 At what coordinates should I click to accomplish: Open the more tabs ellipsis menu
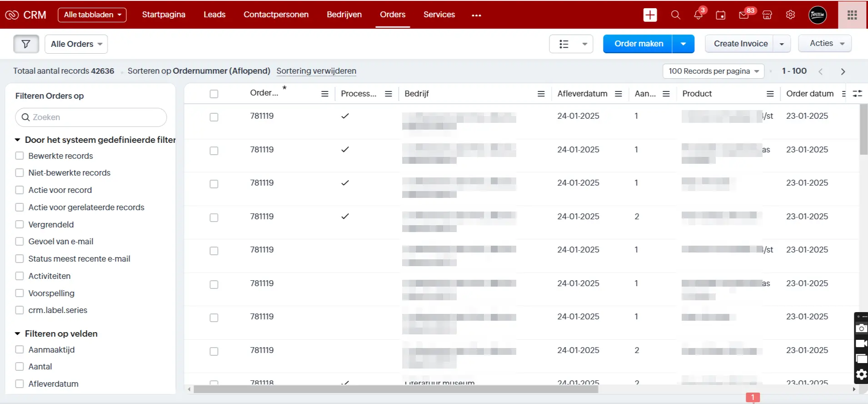tap(476, 15)
